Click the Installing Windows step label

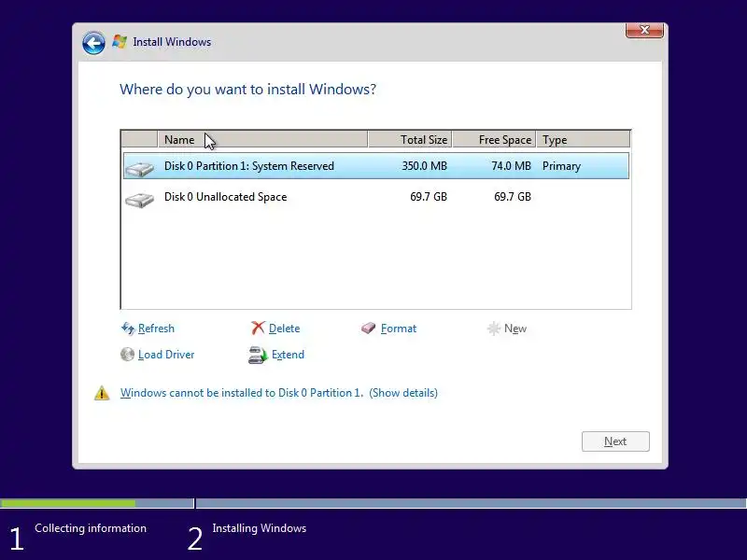click(x=260, y=528)
